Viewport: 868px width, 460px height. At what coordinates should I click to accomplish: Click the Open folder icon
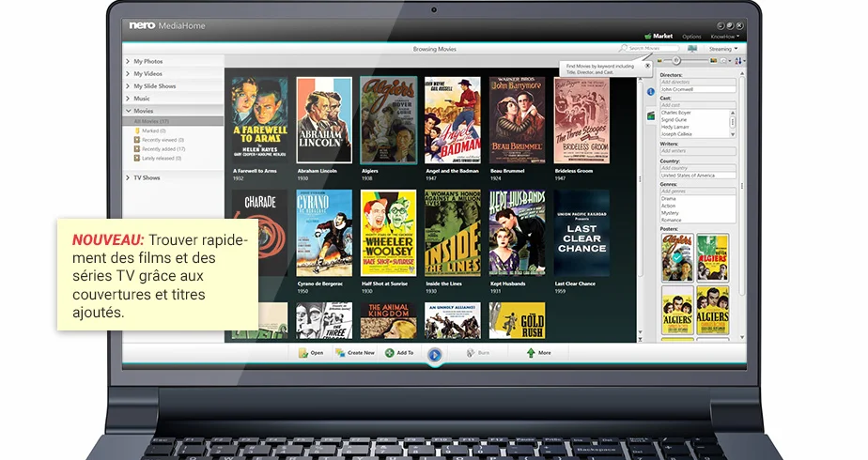tap(302, 353)
